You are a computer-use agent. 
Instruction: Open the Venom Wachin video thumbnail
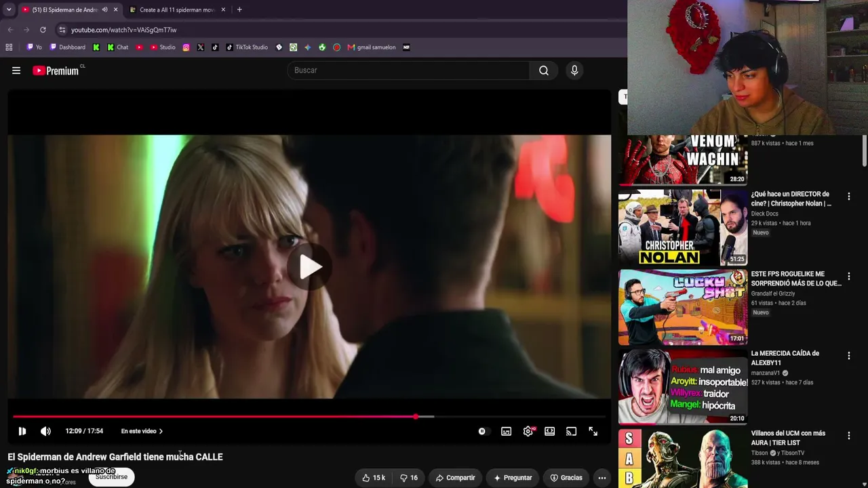683,160
